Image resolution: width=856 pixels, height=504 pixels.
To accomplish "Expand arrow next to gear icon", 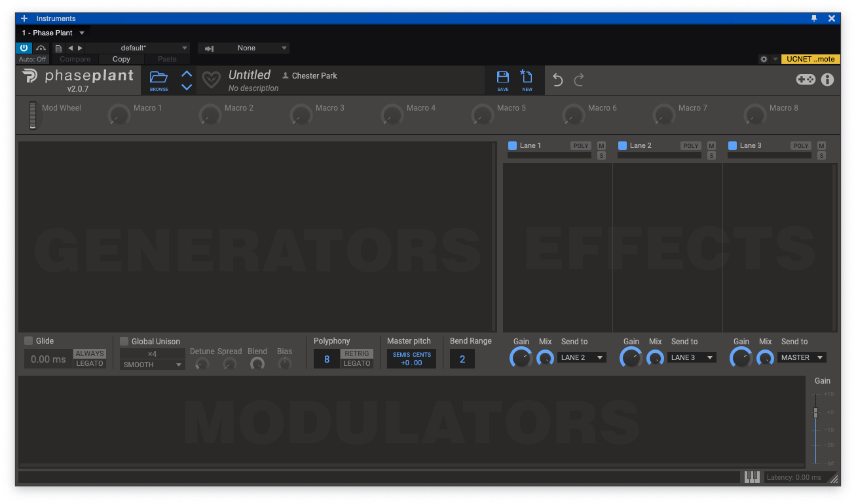I will click(x=775, y=59).
